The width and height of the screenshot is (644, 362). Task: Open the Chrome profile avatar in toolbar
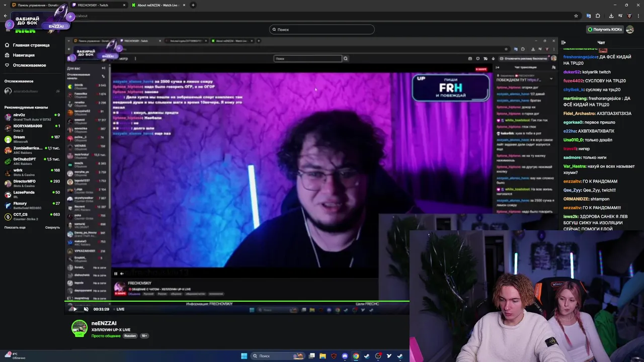click(629, 16)
